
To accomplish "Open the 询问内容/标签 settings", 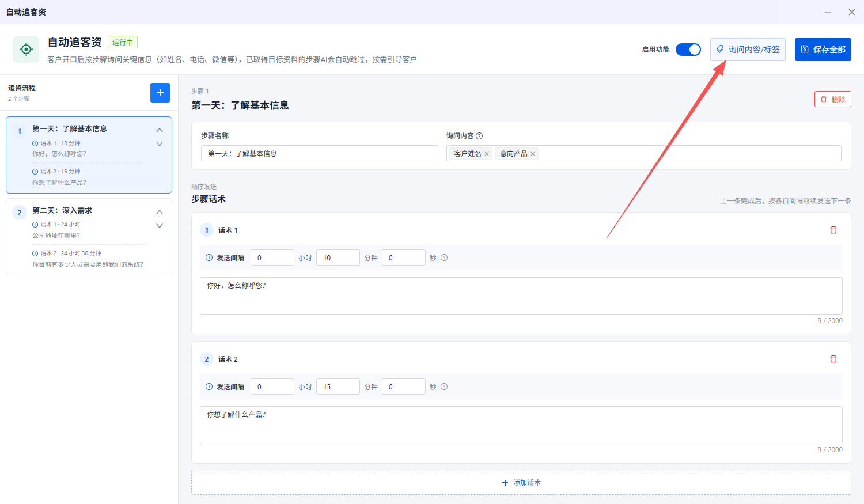I will 748,50.
